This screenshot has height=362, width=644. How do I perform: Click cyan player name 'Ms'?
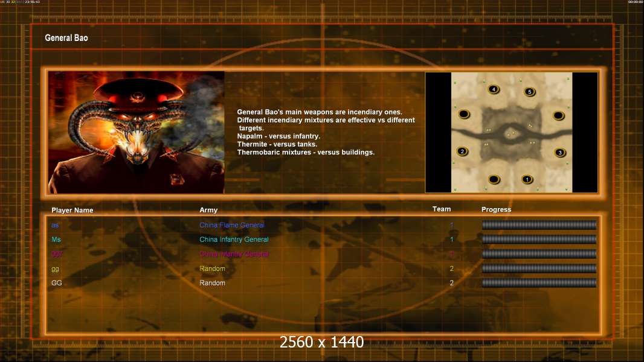[x=56, y=240]
